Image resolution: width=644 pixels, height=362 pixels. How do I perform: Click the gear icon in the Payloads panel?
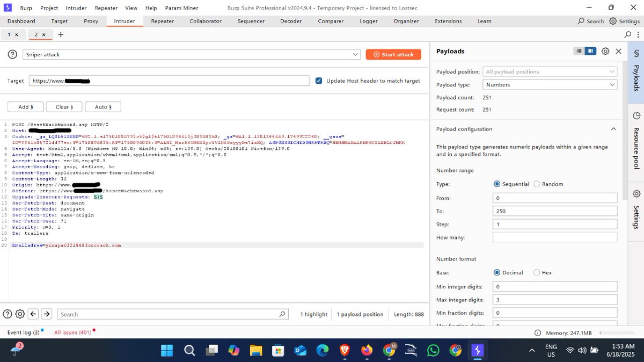[x=605, y=51]
